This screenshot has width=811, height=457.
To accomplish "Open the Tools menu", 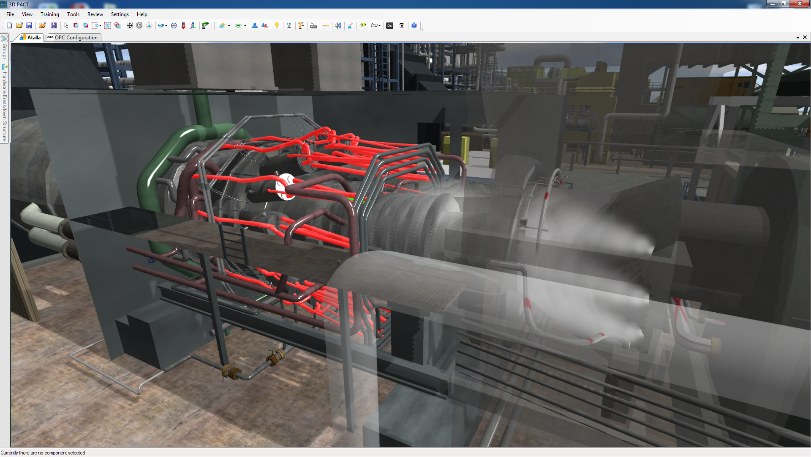I will pos(73,15).
